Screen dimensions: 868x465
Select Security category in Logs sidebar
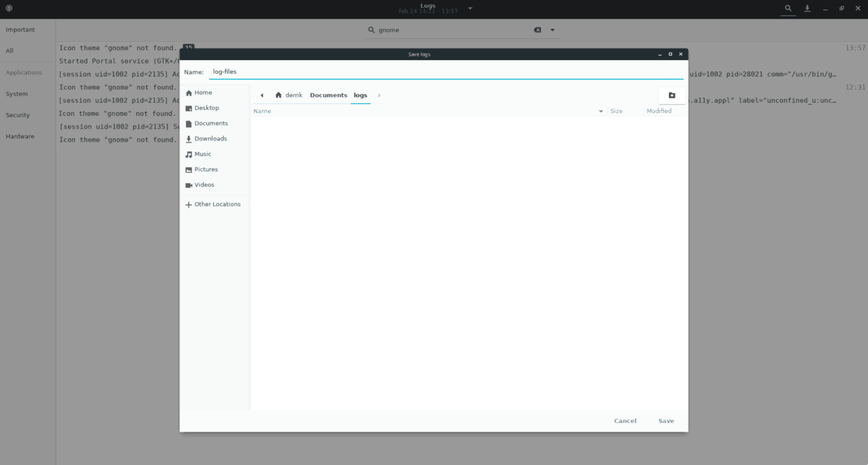click(18, 115)
